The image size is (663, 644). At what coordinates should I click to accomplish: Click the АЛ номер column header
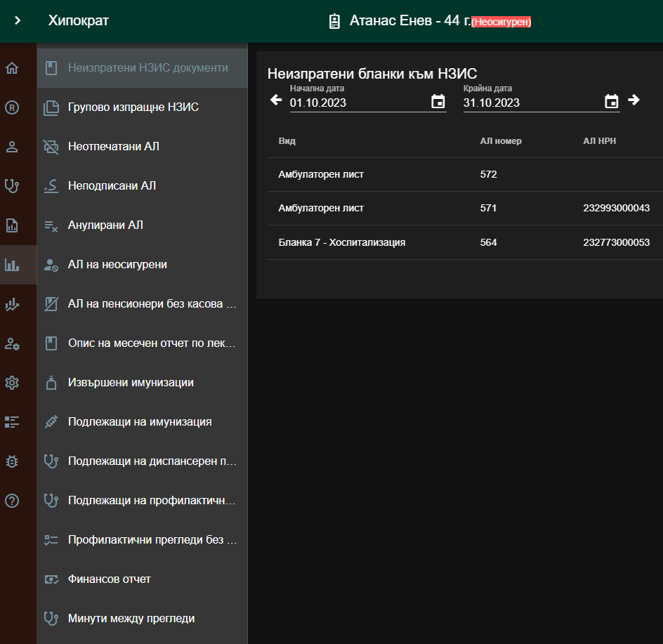pos(501,141)
